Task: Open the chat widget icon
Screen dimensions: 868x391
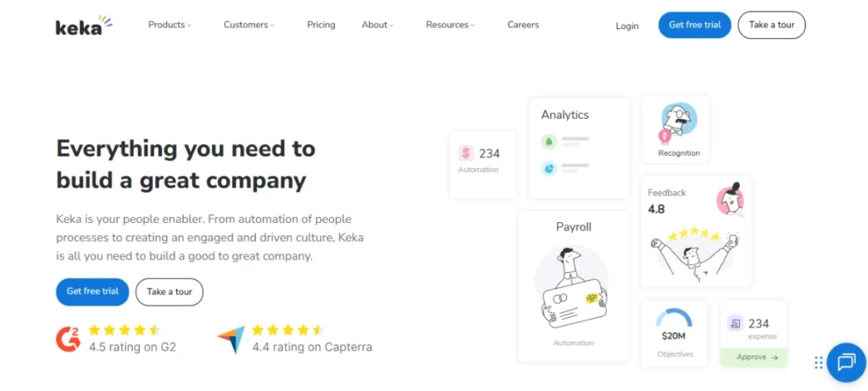Action: pyautogui.click(x=845, y=362)
